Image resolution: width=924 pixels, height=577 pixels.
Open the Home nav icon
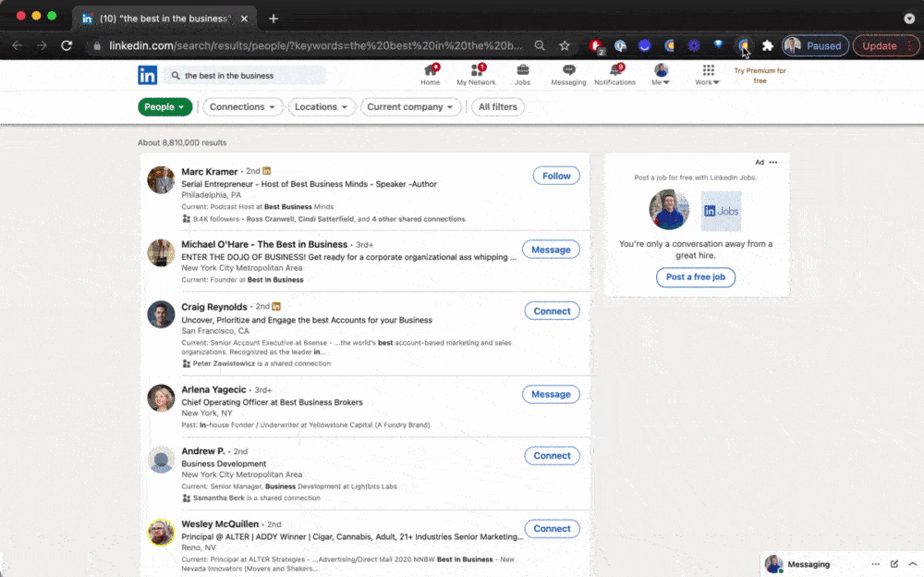point(431,75)
